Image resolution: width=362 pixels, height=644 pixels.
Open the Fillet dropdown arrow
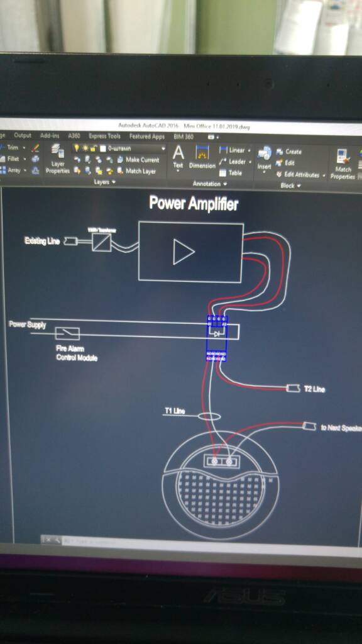[x=25, y=159]
